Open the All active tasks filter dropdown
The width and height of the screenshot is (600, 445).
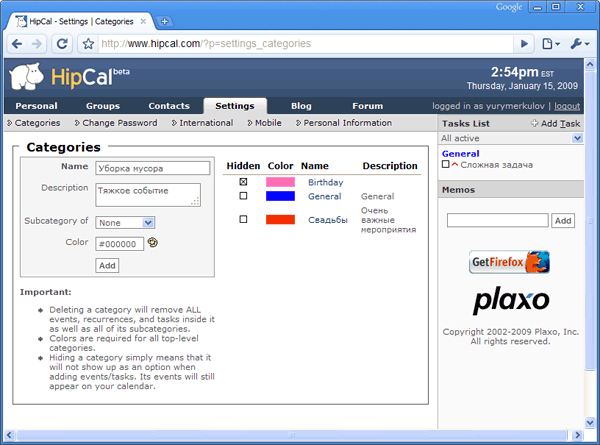(x=511, y=138)
